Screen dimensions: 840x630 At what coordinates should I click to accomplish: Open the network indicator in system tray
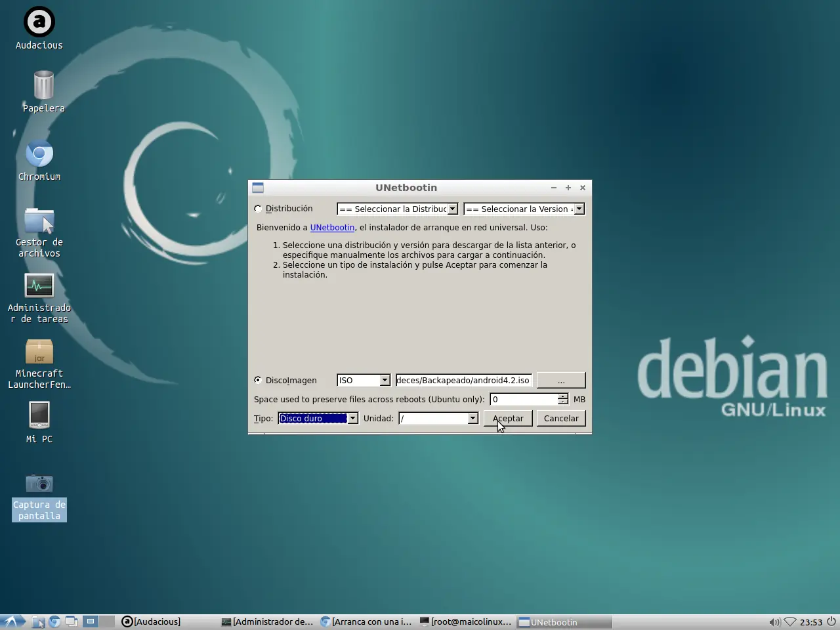[x=790, y=622]
